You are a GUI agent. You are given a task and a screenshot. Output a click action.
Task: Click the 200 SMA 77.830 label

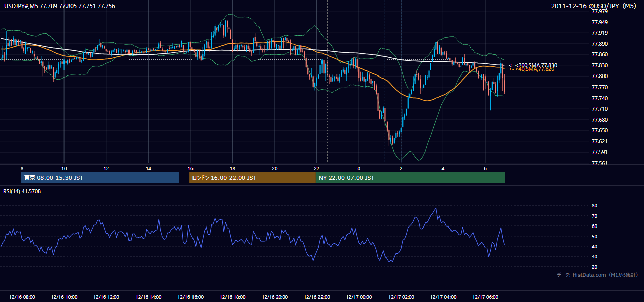[x=533, y=65]
